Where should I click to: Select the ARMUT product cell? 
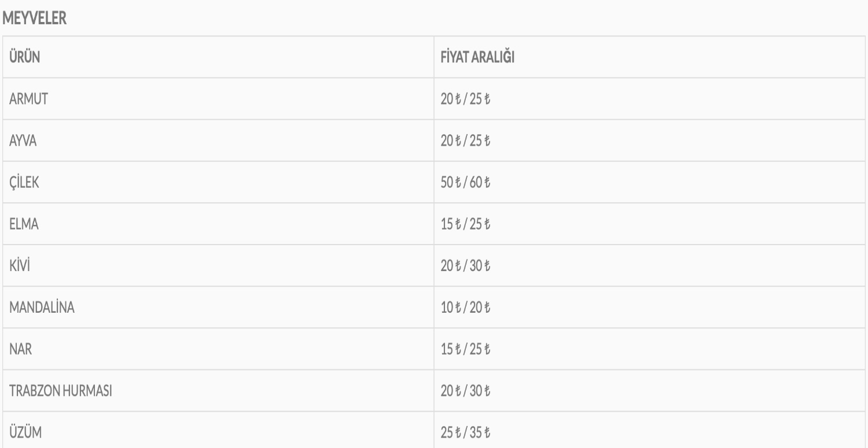click(28, 99)
